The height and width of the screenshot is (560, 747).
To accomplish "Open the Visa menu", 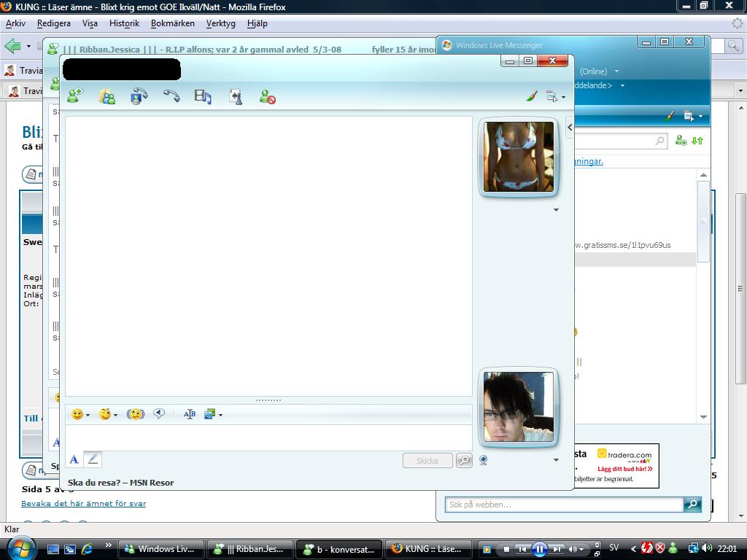I will tap(90, 23).
